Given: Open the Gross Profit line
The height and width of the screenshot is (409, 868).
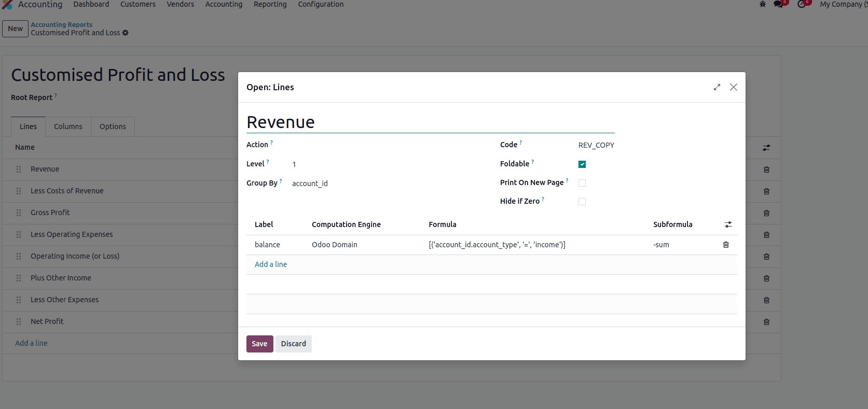Looking at the screenshot, I should (x=50, y=213).
